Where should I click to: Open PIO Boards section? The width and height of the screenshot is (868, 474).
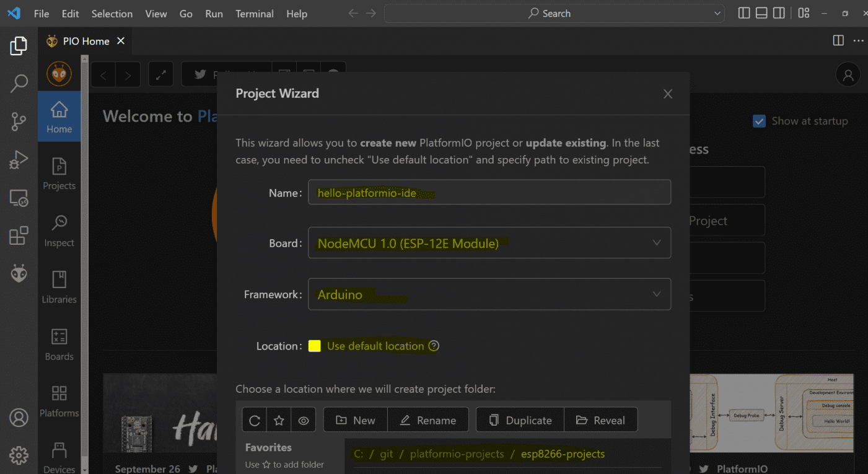point(59,344)
